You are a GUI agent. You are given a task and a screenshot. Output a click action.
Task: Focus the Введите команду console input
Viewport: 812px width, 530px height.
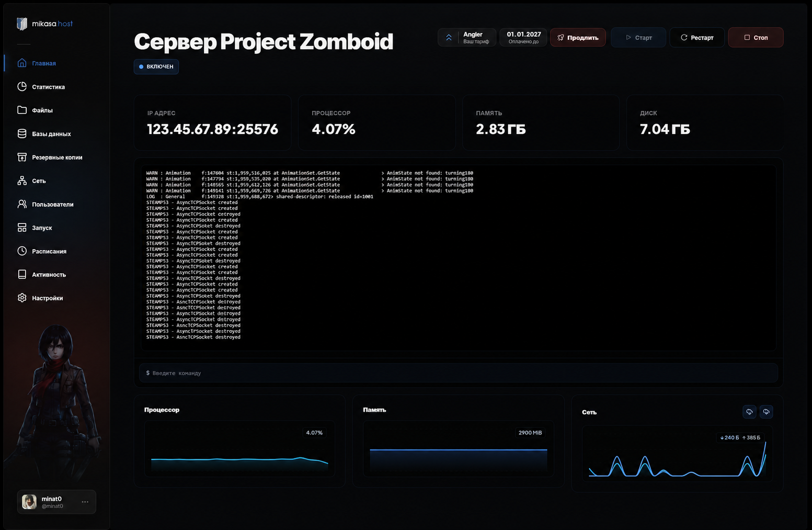(459, 373)
